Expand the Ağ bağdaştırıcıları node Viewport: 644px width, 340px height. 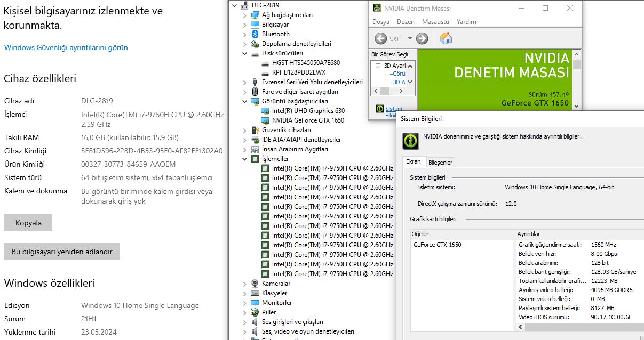245,15
